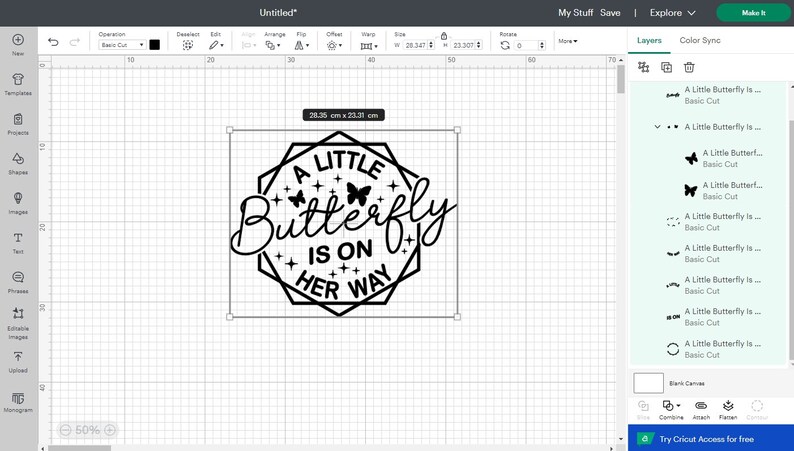
Task: Open the Combine dropdown
Action: pos(671,409)
